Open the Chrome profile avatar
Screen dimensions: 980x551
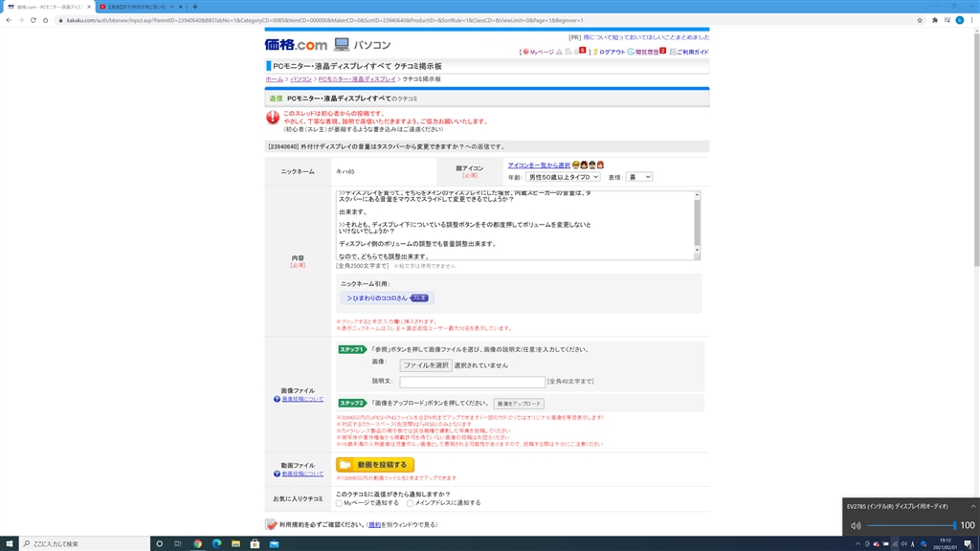[x=959, y=20]
